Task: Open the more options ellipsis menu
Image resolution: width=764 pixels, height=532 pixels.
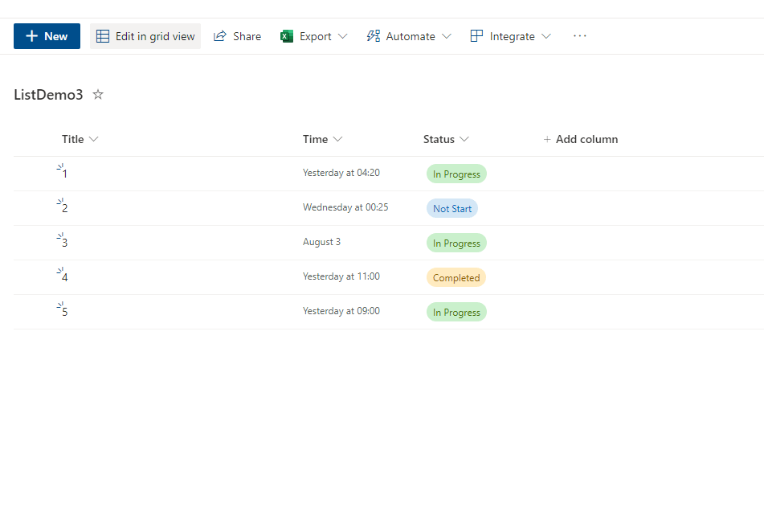Action: 580,36
